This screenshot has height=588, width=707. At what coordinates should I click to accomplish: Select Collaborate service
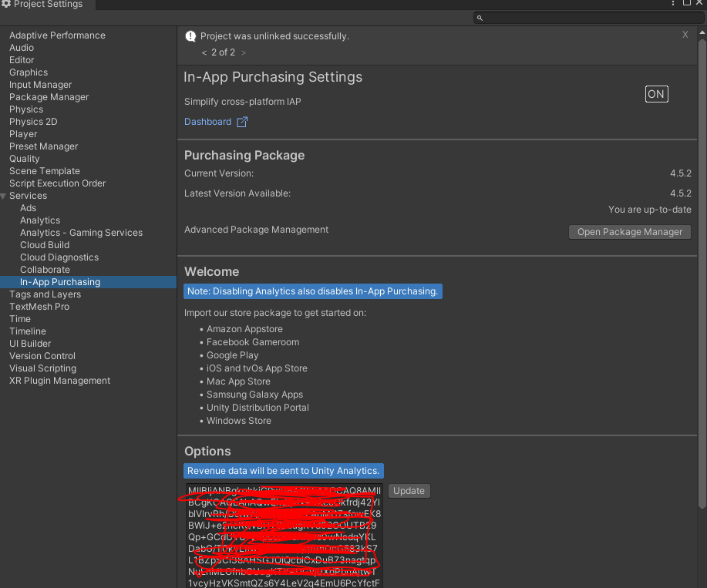point(45,270)
